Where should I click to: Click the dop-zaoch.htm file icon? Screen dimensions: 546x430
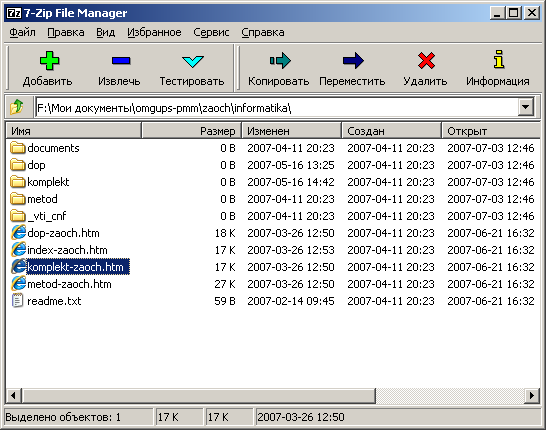tap(18, 233)
